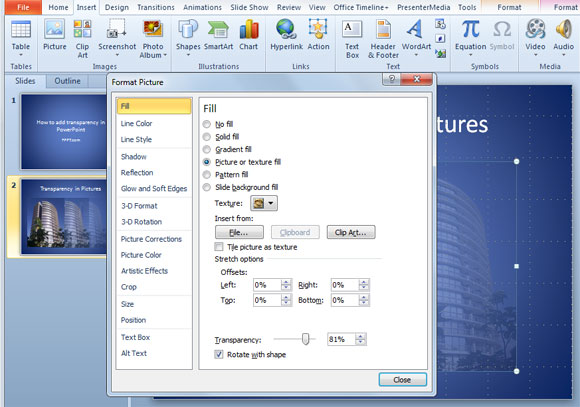Choose the Gradient fill radio option

pos(207,149)
